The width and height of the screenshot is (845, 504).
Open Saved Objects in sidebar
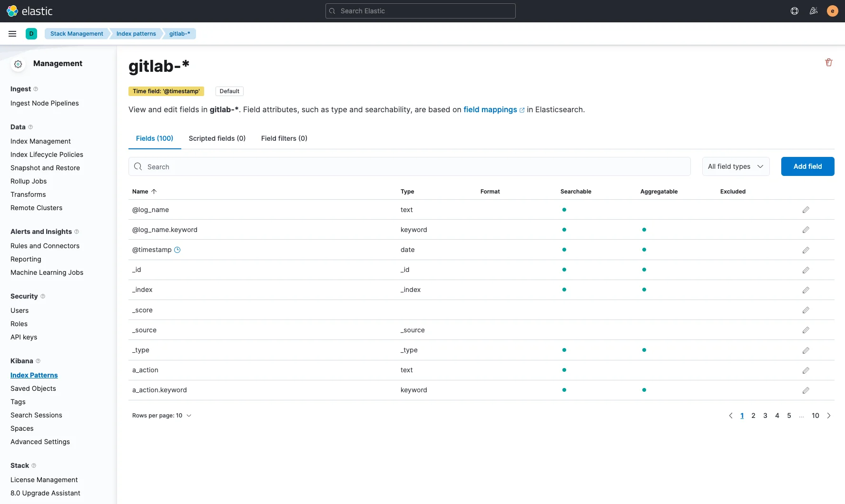pos(33,388)
